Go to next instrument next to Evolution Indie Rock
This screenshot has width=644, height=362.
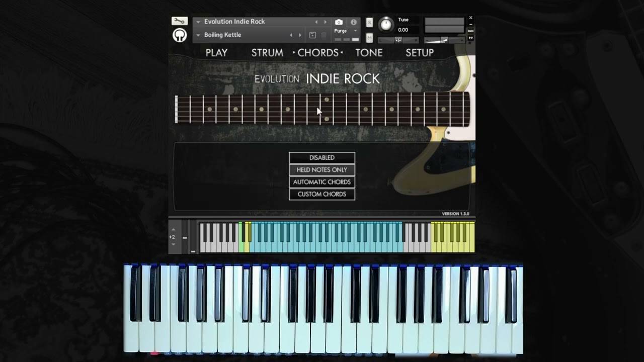coord(325,22)
